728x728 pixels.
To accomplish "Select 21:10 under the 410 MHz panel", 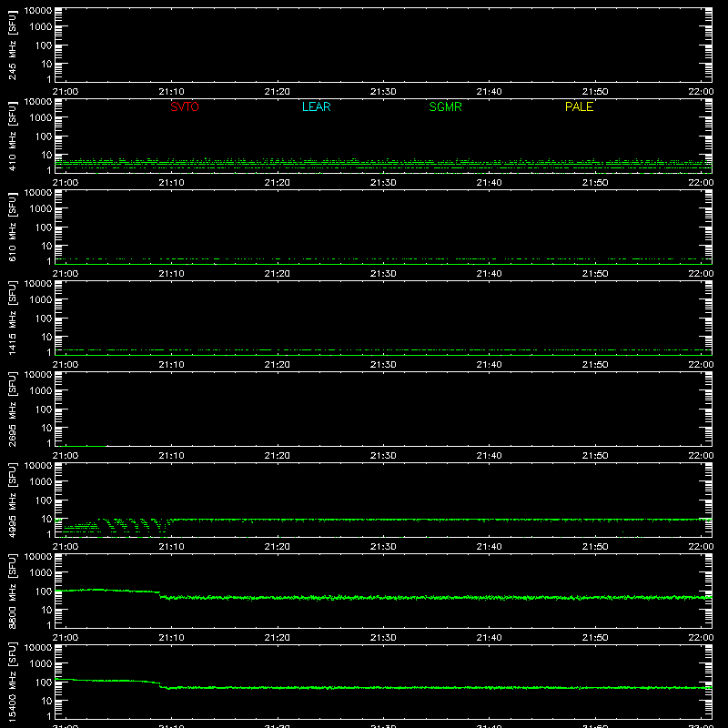I will [171, 183].
